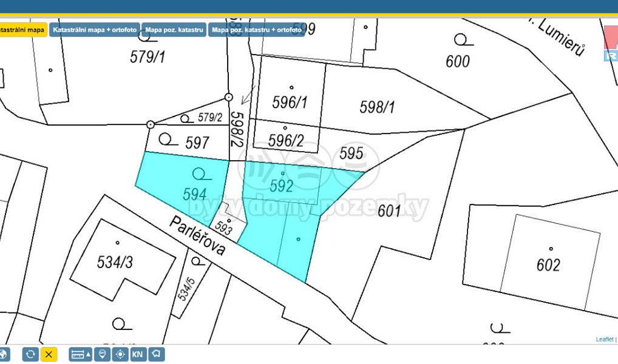The image size is (618, 364).
Task: Click parcel number 592 label
Action: [282, 186]
